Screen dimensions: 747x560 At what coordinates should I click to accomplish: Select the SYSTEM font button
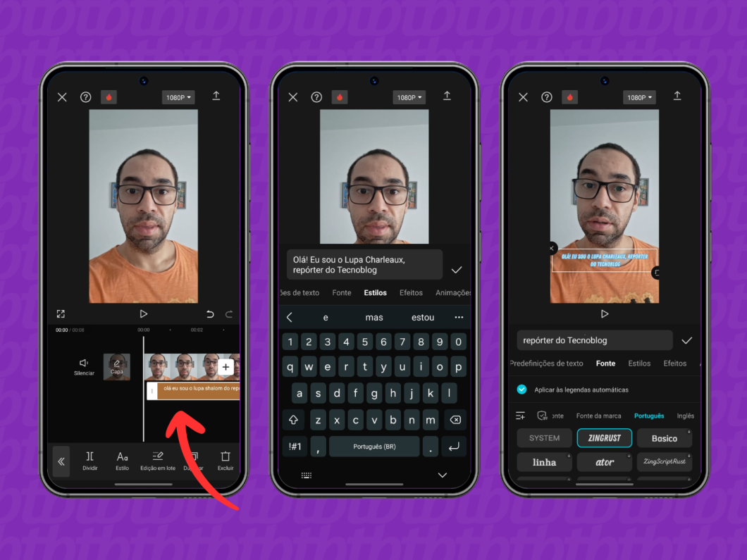coord(543,437)
